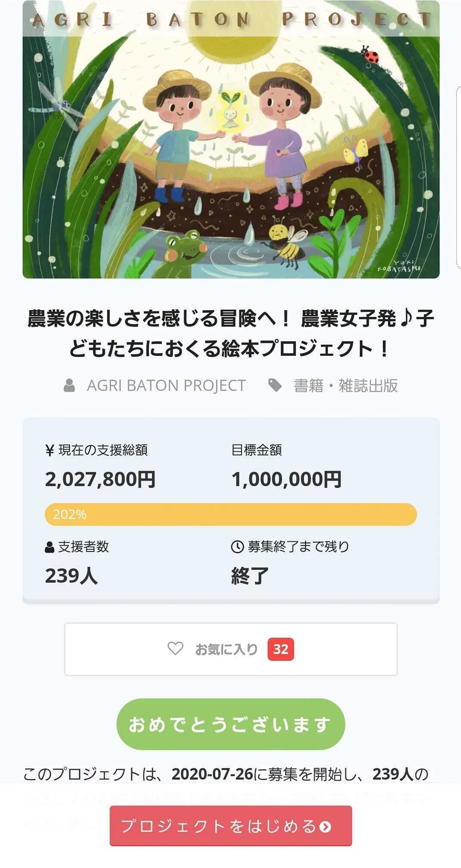The width and height of the screenshot is (461, 868).
Task: Click the red 32 favorites count badge
Action: pyautogui.click(x=281, y=649)
